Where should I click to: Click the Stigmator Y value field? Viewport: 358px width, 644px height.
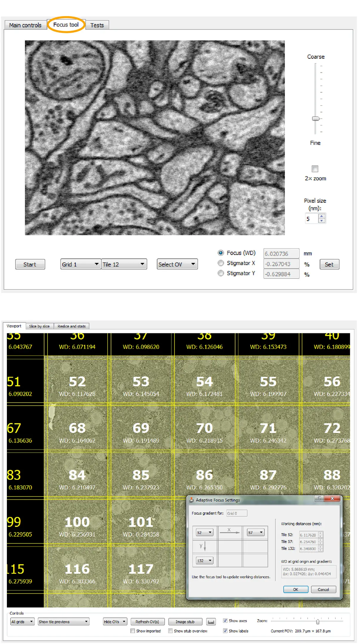click(281, 274)
